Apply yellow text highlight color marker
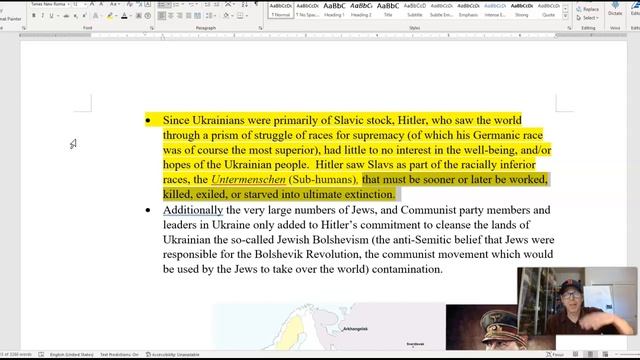This screenshot has width=640, height=360. [x=109, y=16]
